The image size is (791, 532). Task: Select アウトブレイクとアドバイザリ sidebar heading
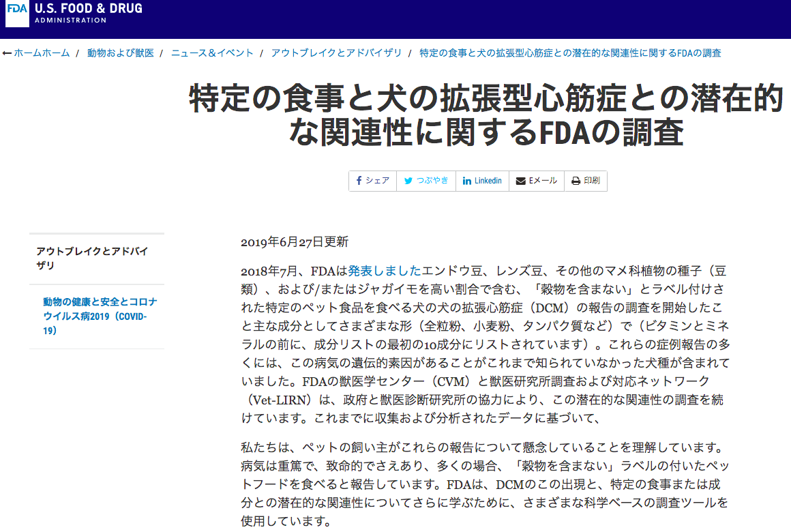(x=92, y=258)
